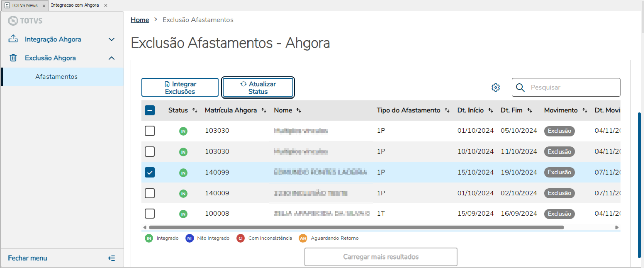Click Fechar menu link
This screenshot has height=268, width=644.
click(x=27, y=258)
